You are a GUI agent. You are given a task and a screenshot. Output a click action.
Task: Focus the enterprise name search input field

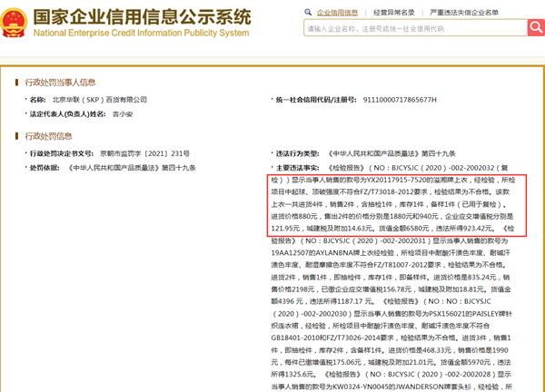pos(415,28)
